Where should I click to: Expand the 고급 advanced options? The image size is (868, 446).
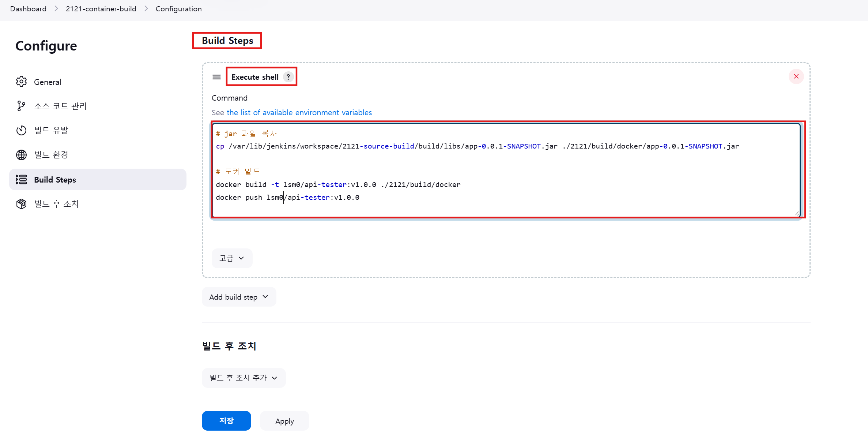[232, 258]
